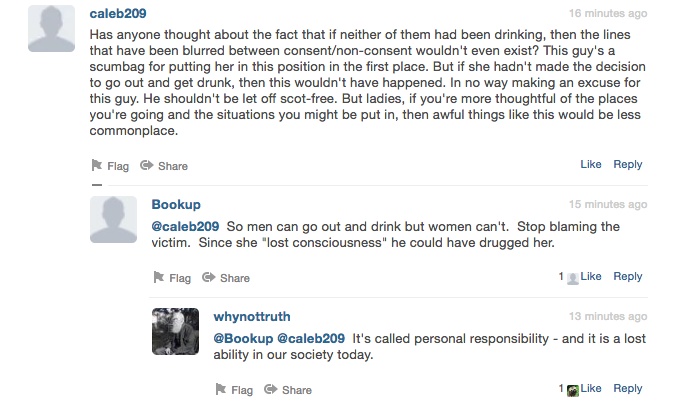Click whynottruth's profile photo thumbnail
Screen dimensions: 696x406
click(175, 331)
